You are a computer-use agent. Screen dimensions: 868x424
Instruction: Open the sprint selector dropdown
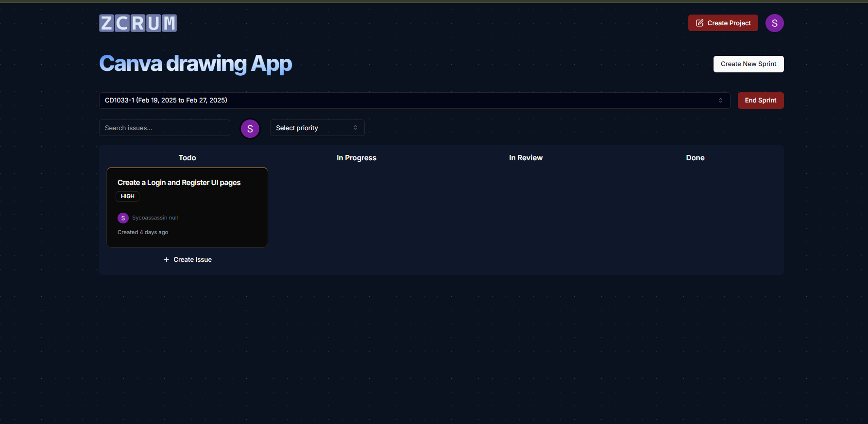pos(414,101)
